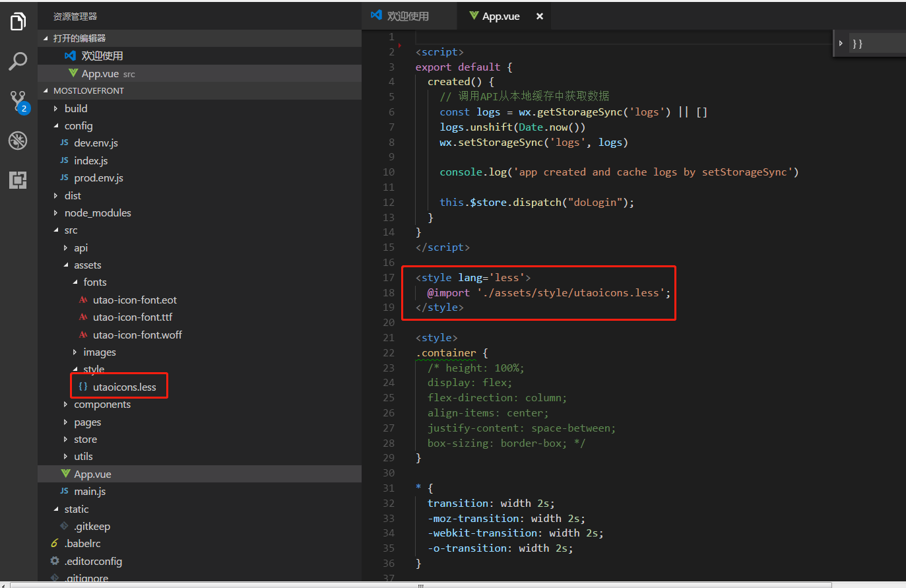The height and width of the screenshot is (588, 906).
Task: Click the <script> tag on line 2
Action: [439, 52]
